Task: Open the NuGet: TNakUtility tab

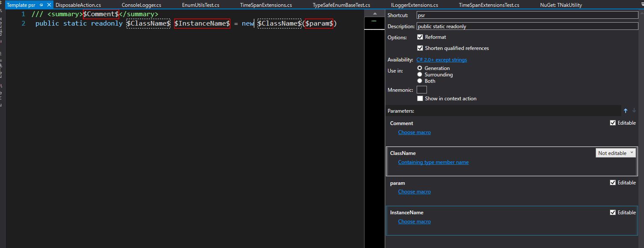Action: pyautogui.click(x=561, y=5)
